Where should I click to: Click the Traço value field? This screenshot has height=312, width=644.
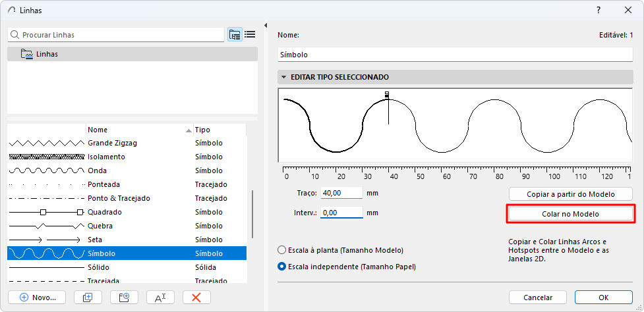(x=341, y=193)
